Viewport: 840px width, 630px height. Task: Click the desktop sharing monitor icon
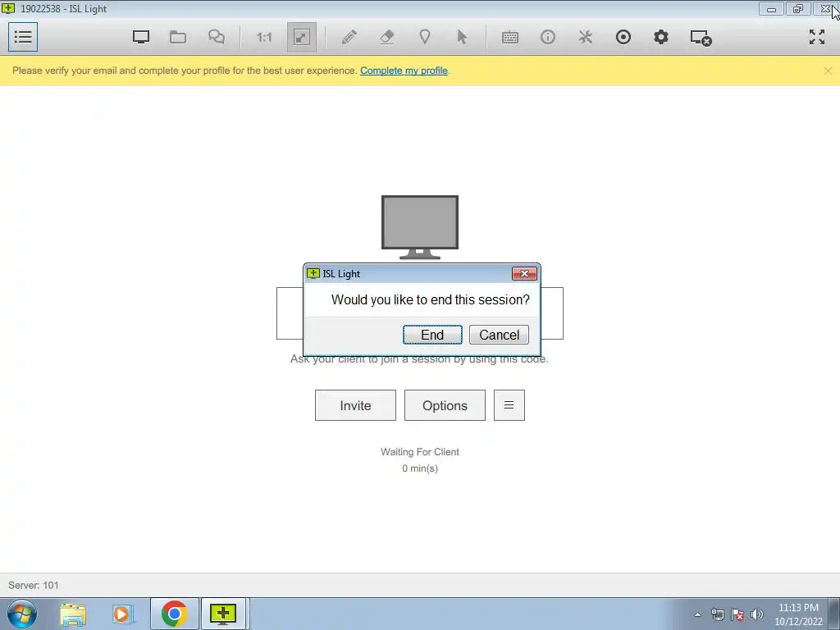(x=141, y=37)
